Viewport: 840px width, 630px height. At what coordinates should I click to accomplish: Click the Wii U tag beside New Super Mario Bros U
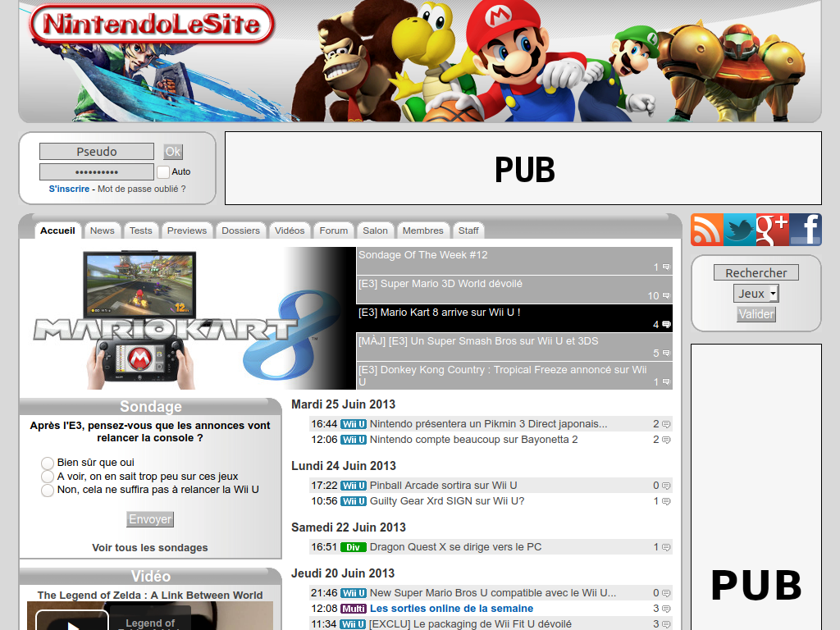354,594
